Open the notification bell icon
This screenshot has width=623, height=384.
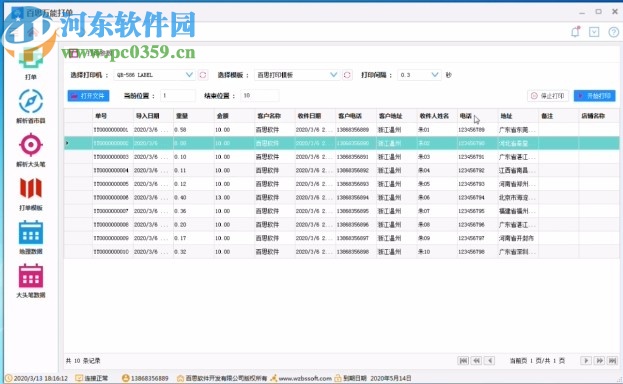coord(575,32)
